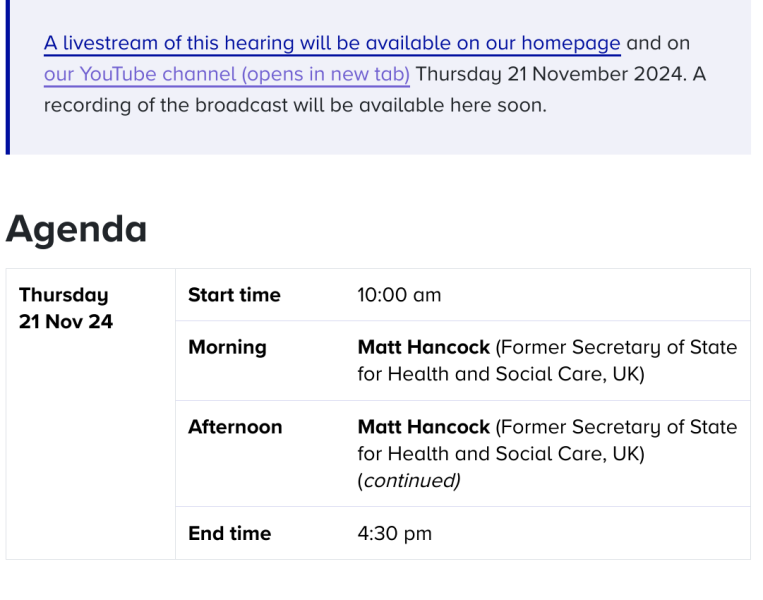The image size is (763, 600).
Task: Click the Start time row label
Action: point(234,295)
